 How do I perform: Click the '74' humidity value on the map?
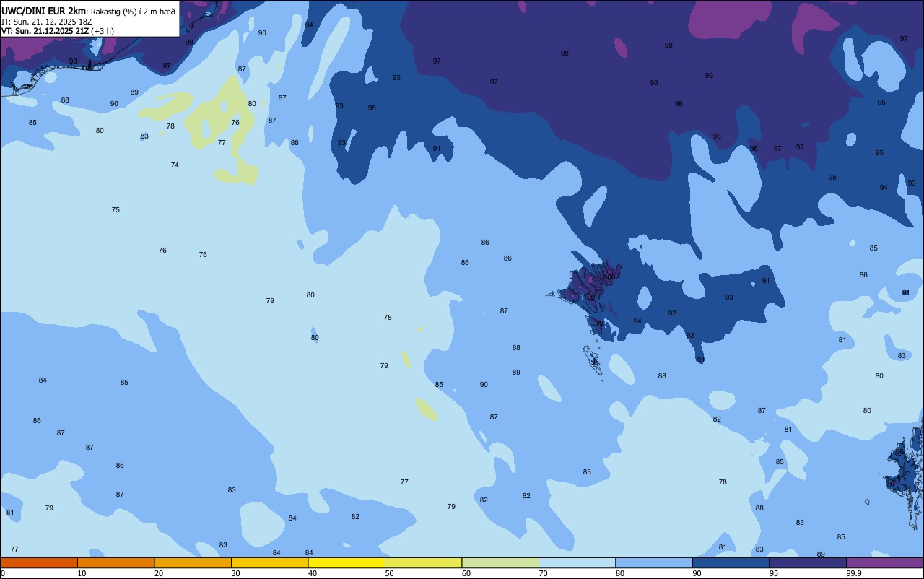tap(175, 165)
